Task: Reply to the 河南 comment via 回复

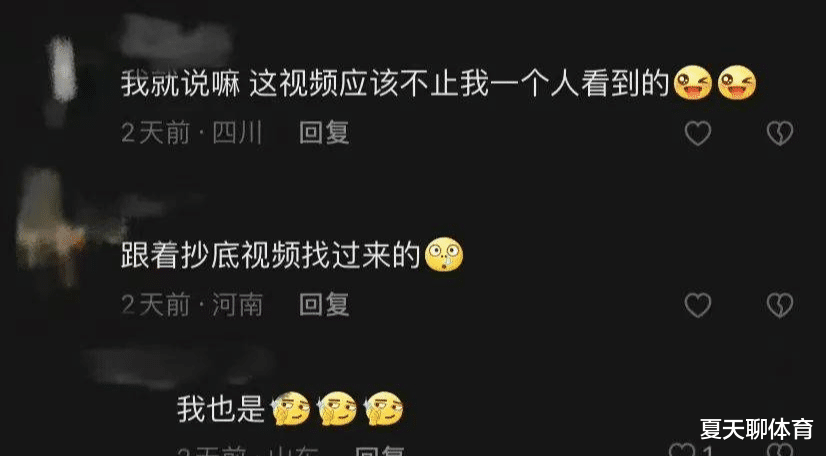Action: [324, 304]
